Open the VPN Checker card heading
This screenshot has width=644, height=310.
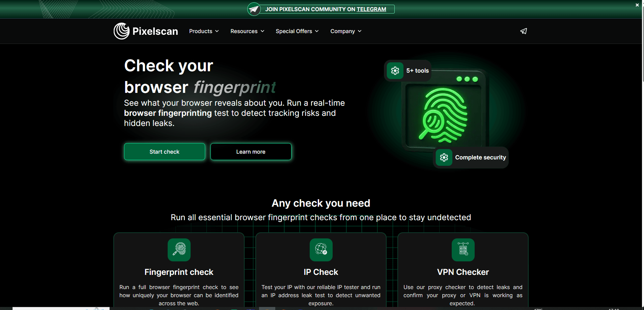tap(463, 272)
